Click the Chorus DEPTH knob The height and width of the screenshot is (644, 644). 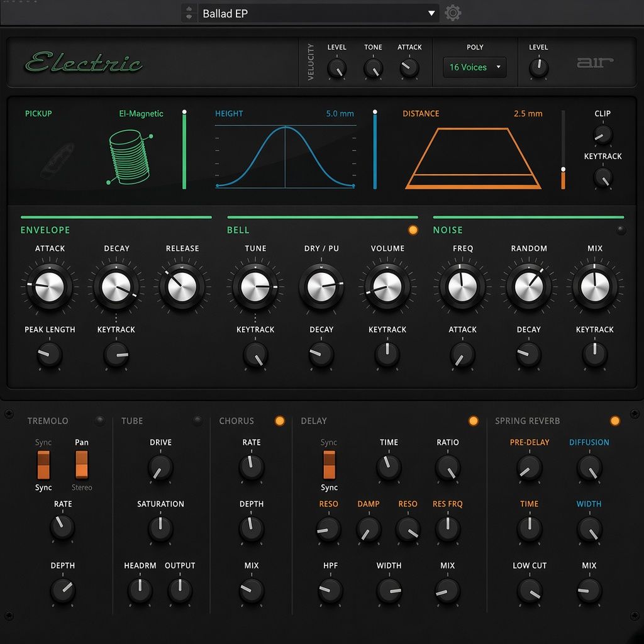[252, 529]
